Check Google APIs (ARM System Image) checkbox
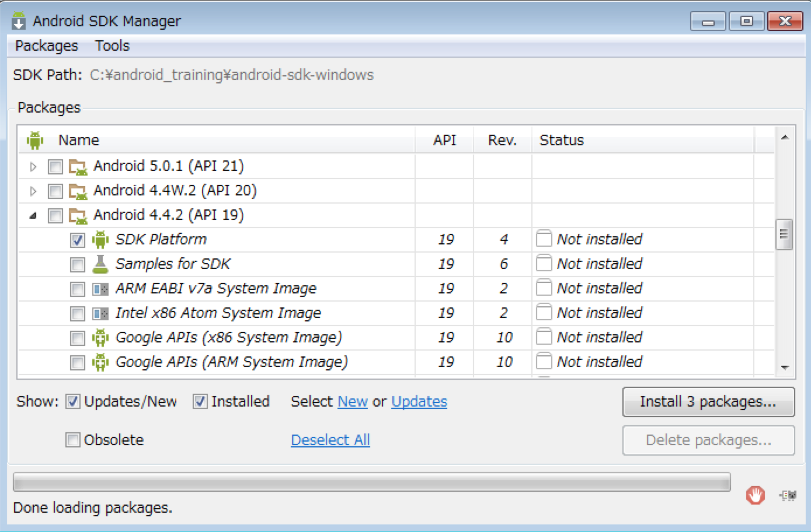The height and width of the screenshot is (532, 811). pyautogui.click(x=78, y=363)
